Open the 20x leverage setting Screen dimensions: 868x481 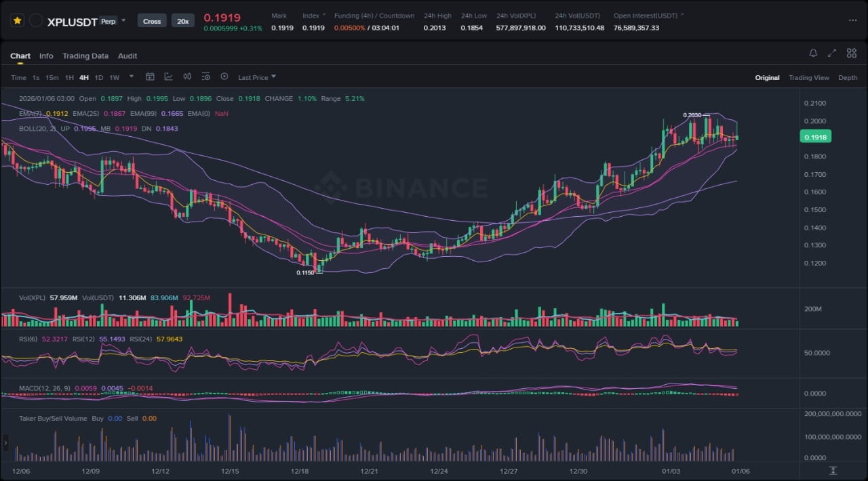tap(182, 21)
